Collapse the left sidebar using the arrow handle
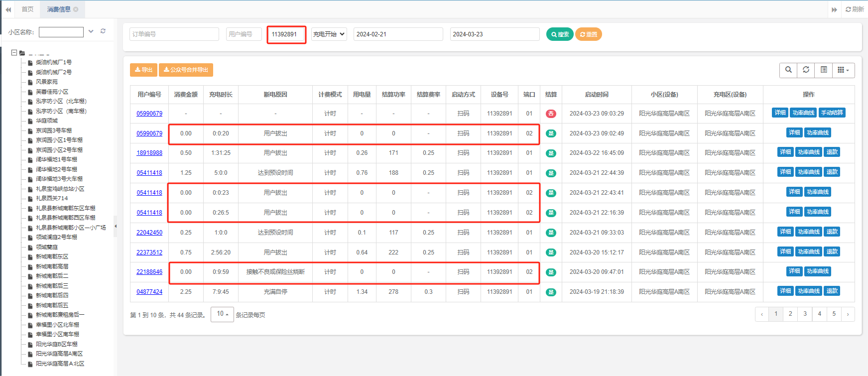868x376 pixels. 116,226
